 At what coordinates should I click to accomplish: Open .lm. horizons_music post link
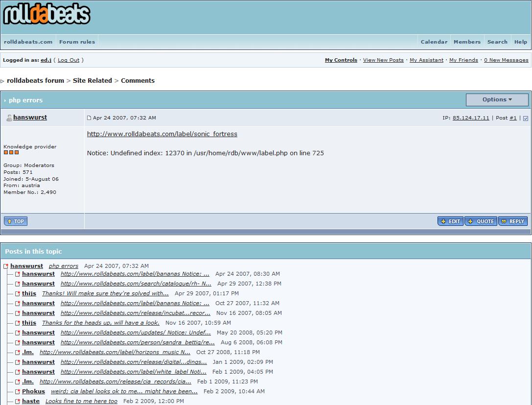pyautogui.click(x=115, y=353)
